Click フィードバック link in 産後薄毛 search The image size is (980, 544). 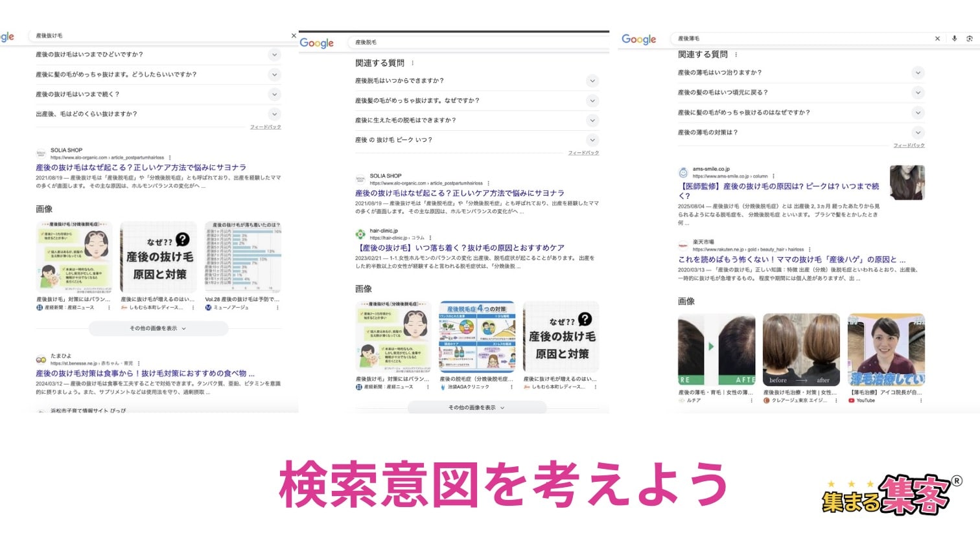tap(909, 145)
